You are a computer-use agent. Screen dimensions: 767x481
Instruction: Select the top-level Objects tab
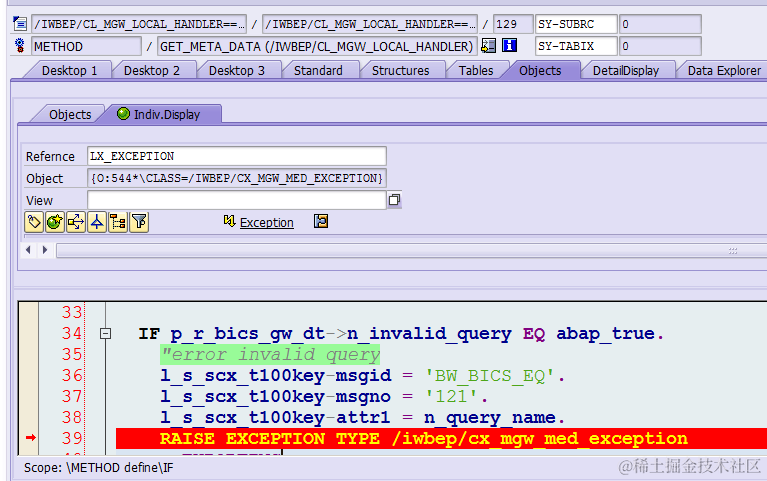point(540,70)
